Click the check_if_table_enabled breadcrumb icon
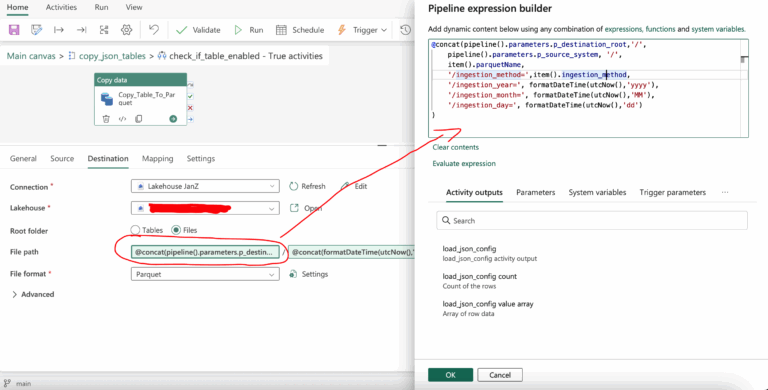This screenshot has width=768, height=390. [162, 56]
